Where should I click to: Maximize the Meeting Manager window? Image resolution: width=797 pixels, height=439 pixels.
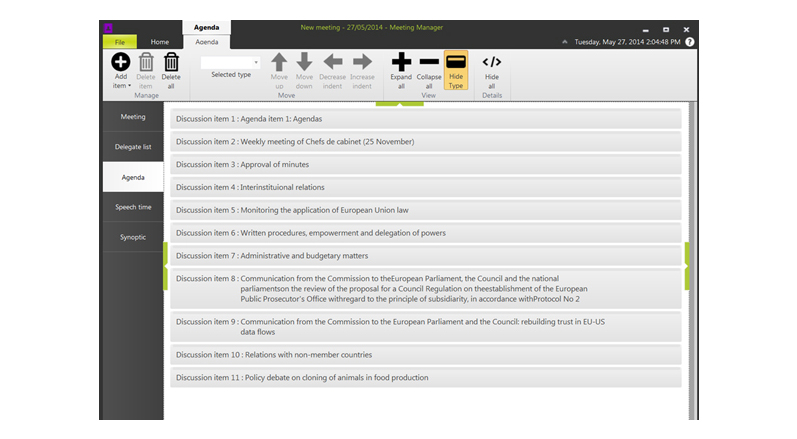(x=666, y=30)
